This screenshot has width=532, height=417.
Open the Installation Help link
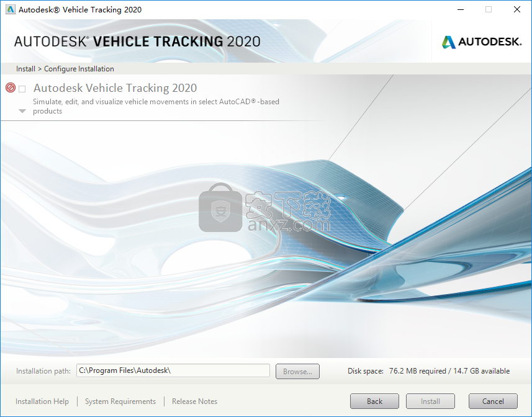42,401
